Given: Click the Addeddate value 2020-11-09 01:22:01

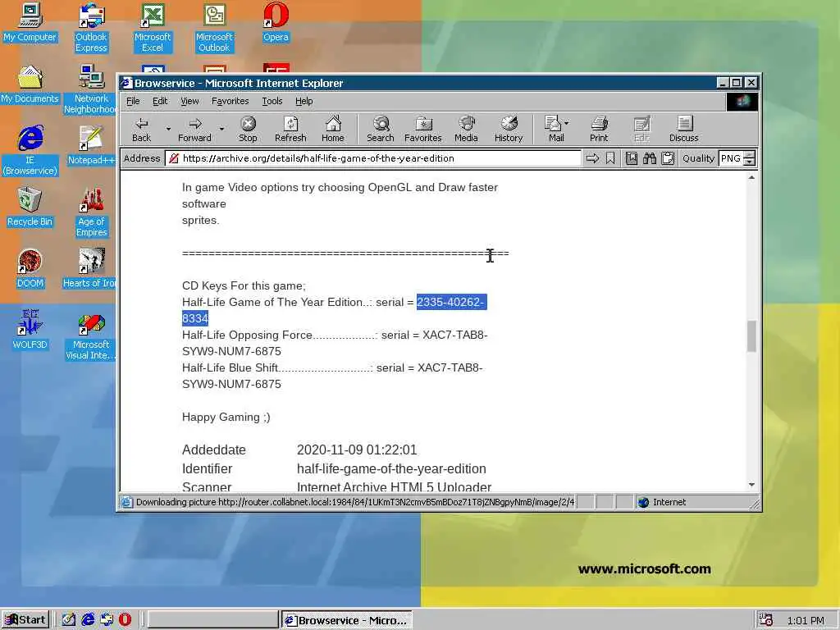Looking at the screenshot, I should pyautogui.click(x=357, y=450).
